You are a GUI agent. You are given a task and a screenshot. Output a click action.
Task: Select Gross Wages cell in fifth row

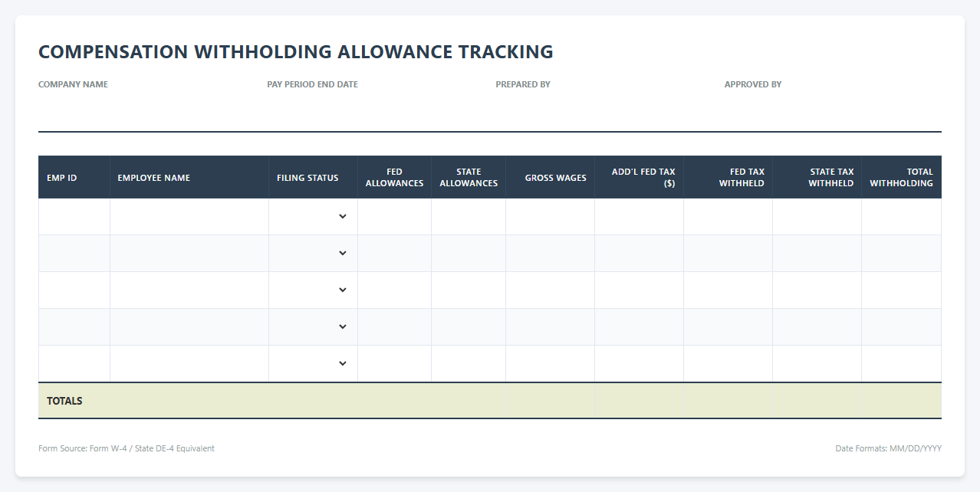coord(550,364)
